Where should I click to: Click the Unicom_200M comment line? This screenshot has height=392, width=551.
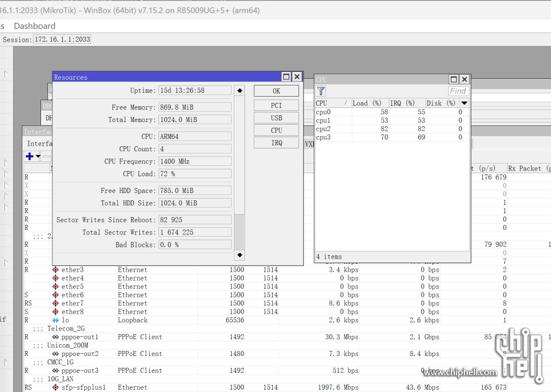tap(68, 345)
